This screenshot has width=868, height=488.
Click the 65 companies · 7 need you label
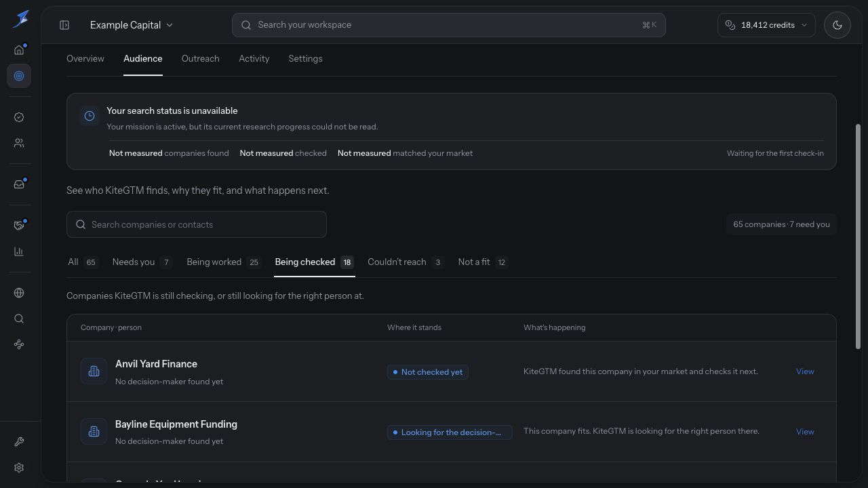(x=781, y=224)
